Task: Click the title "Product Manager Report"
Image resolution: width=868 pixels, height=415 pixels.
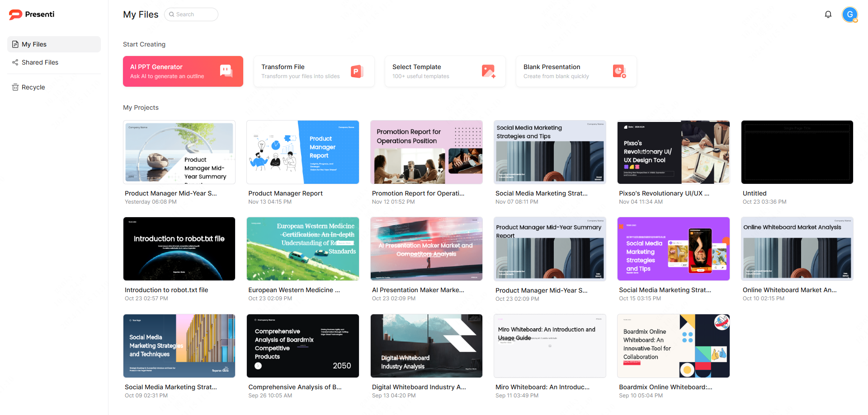Action: (285, 193)
